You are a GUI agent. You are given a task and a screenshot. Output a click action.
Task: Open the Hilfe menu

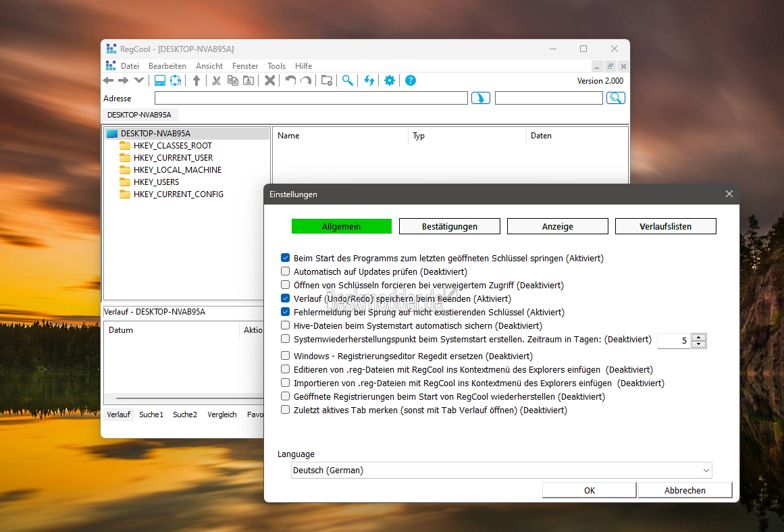pos(303,66)
